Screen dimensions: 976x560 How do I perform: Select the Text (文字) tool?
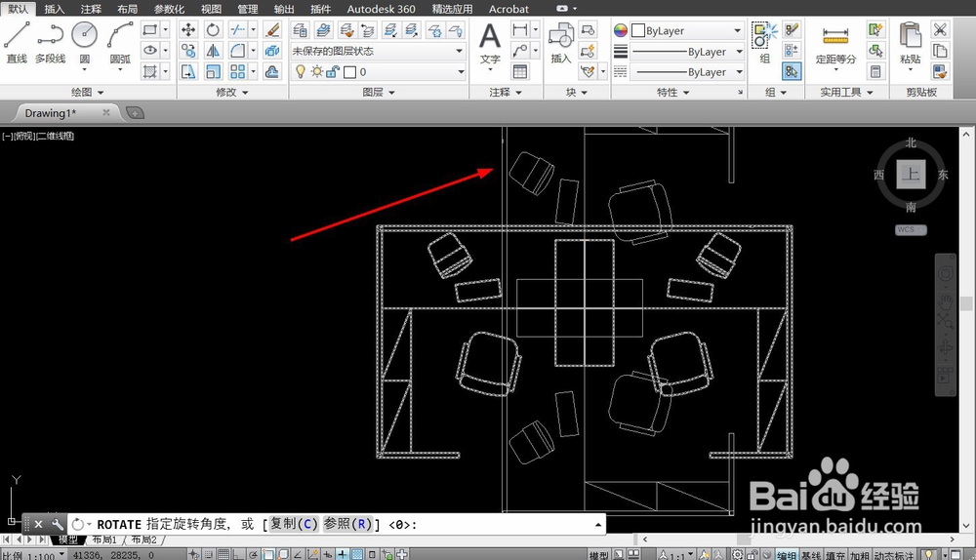tap(490, 42)
